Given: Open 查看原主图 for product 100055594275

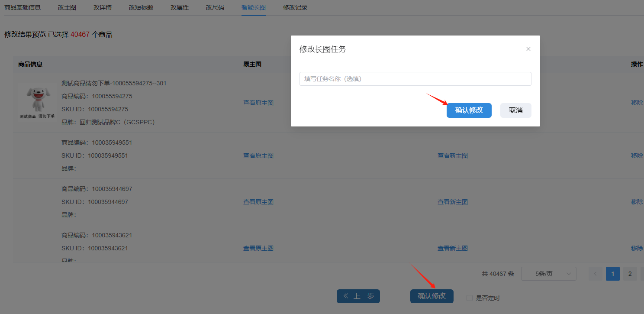Looking at the screenshot, I should pos(258,103).
